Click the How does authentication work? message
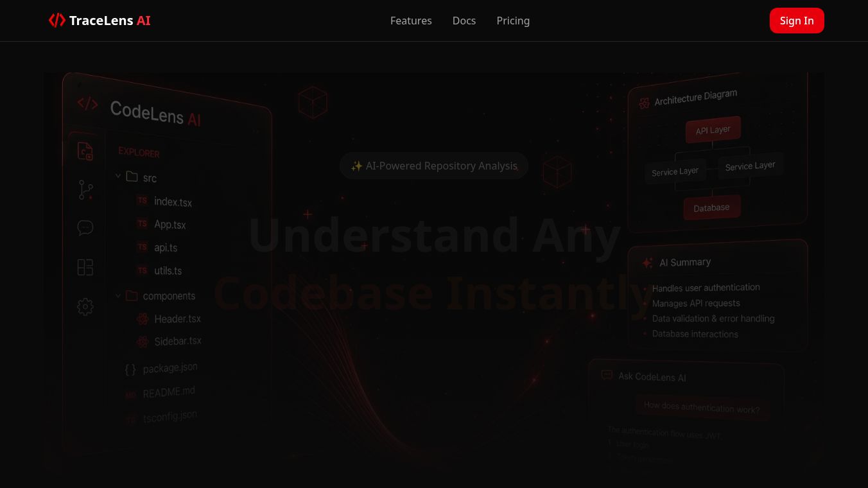 [702, 407]
